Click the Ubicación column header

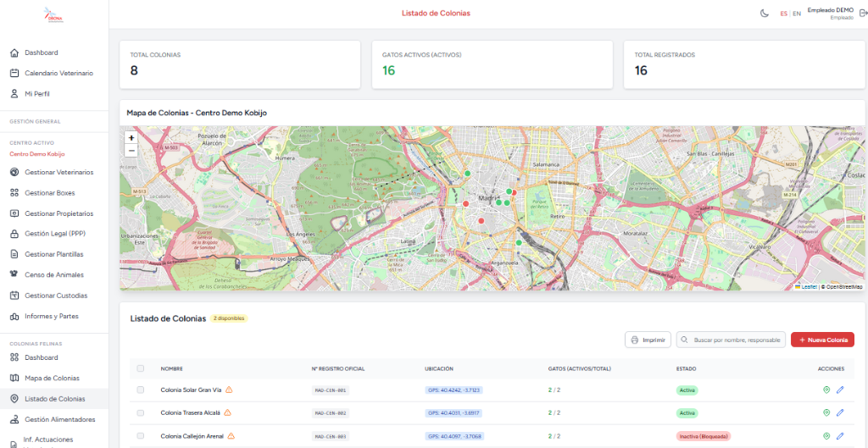click(439, 369)
